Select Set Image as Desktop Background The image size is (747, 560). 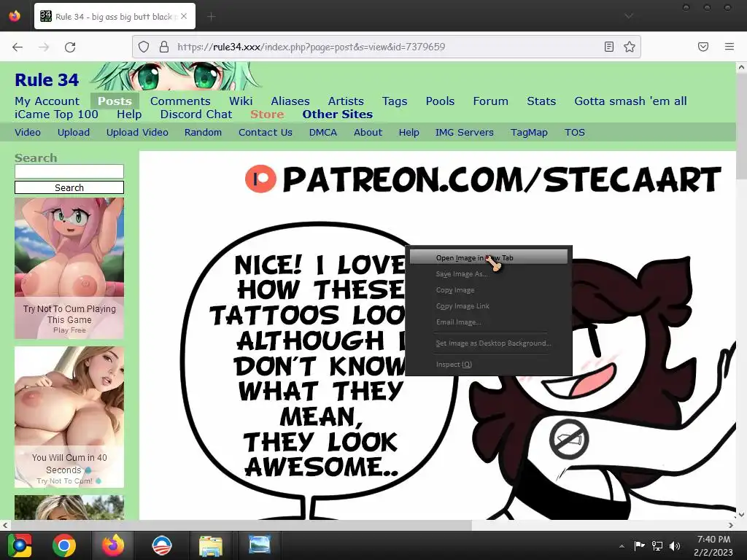(489, 343)
